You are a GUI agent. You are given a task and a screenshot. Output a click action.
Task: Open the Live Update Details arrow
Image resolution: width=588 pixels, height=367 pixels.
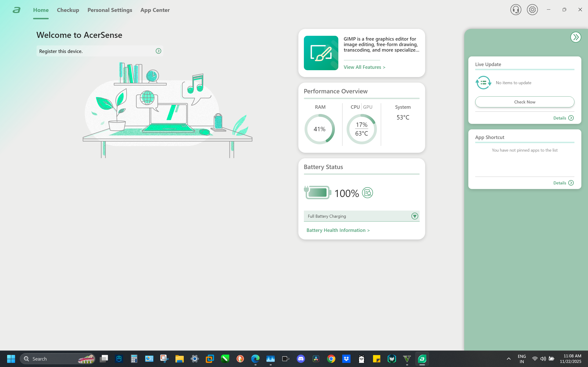(x=571, y=118)
